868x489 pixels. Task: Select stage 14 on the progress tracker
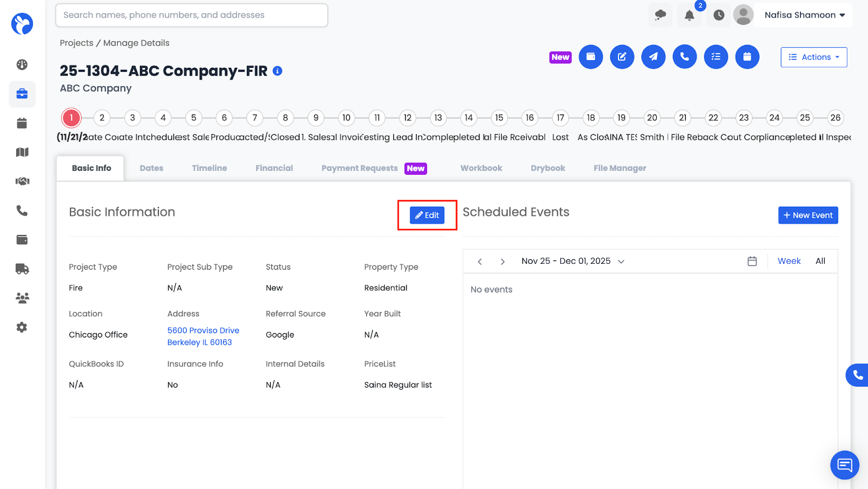(x=469, y=118)
